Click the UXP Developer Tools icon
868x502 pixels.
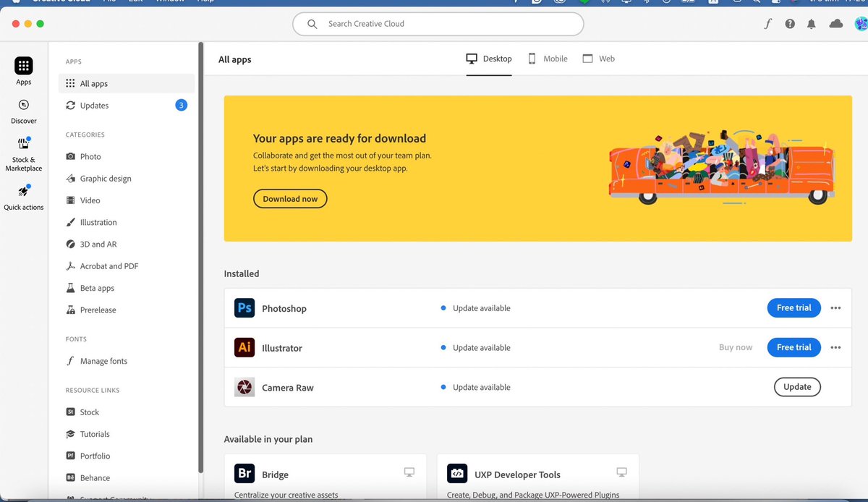click(x=457, y=474)
